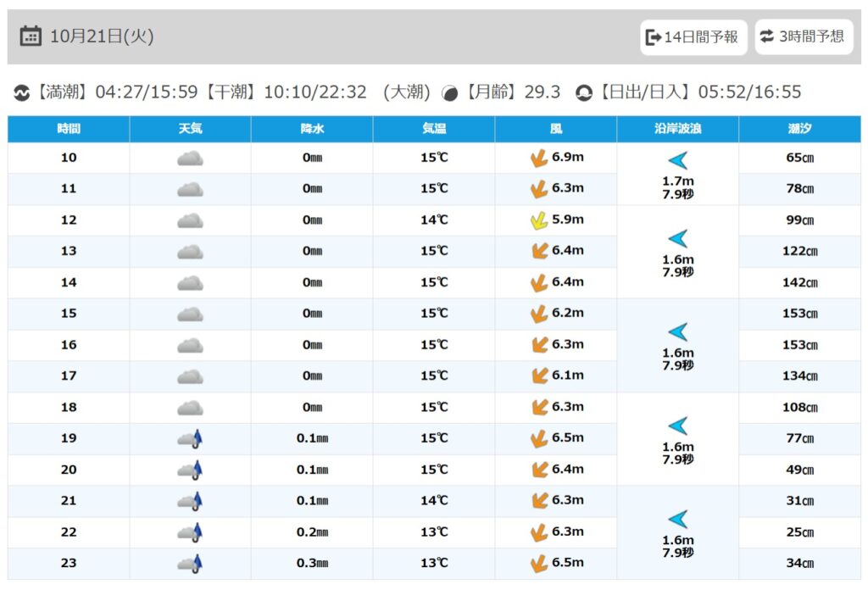The width and height of the screenshot is (868, 590).
Task: Click the 0.3mm precipitation cell at hour 23
Action: [x=312, y=563]
